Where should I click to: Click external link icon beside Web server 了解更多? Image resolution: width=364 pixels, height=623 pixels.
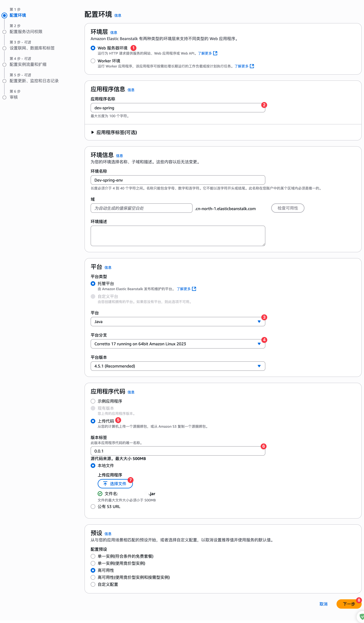point(215,53)
